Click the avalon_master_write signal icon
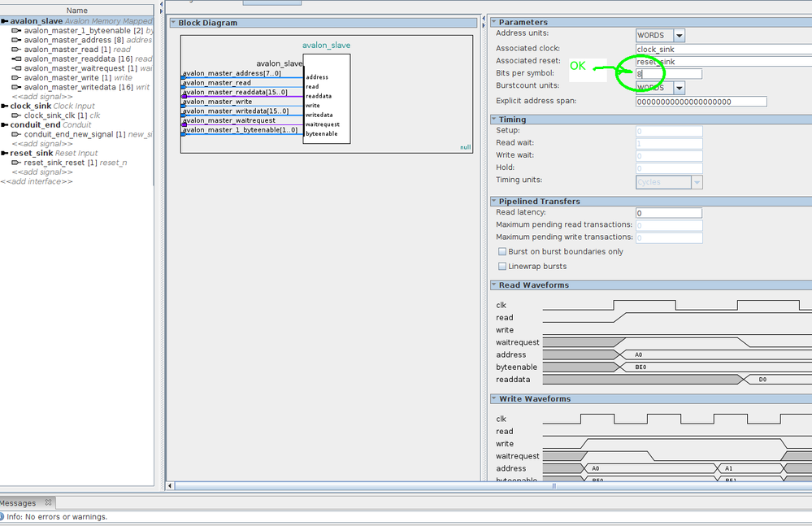 click(16, 78)
